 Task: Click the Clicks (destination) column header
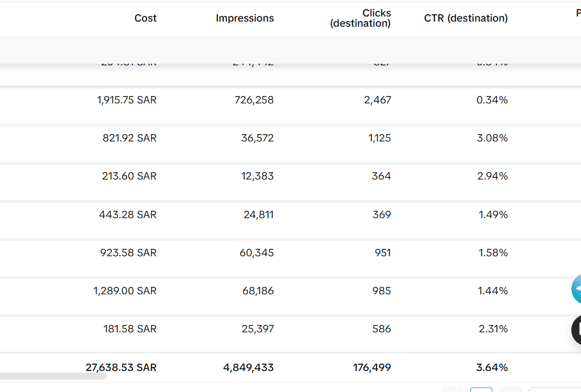click(361, 18)
